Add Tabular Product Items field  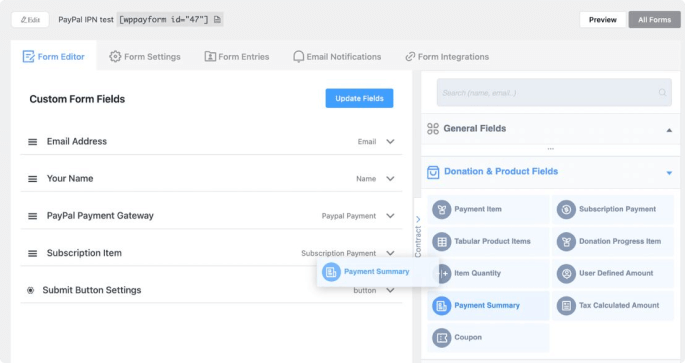coord(488,241)
